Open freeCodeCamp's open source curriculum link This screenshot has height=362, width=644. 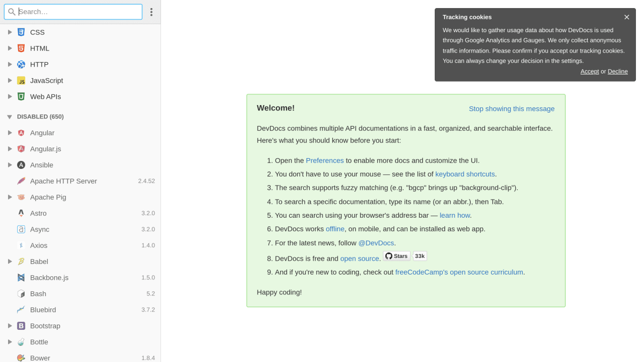tap(459, 272)
